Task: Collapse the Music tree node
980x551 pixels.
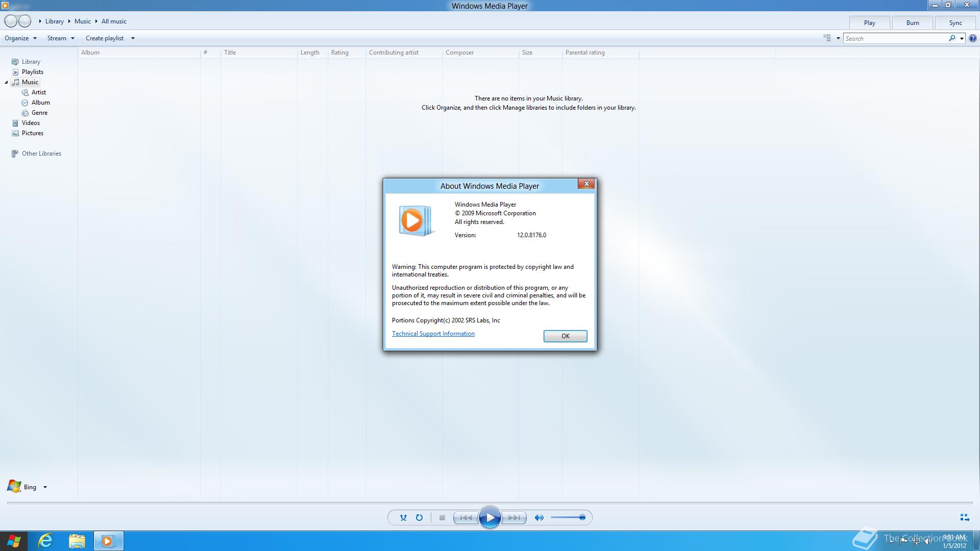Action: (x=6, y=82)
